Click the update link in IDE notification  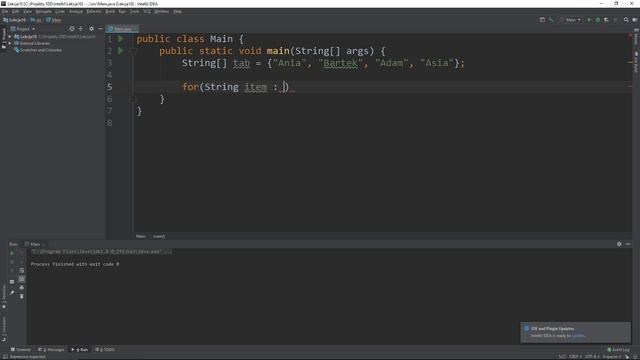(x=578, y=336)
